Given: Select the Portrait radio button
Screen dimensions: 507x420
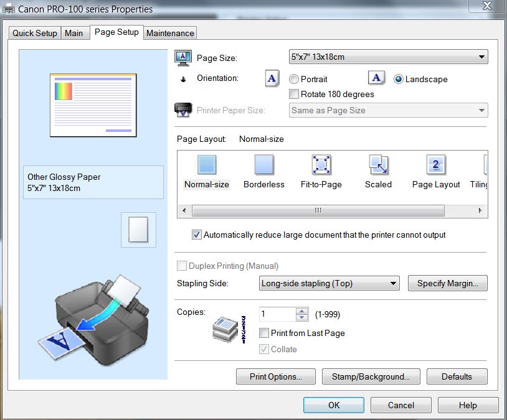Looking at the screenshot, I should [293, 79].
